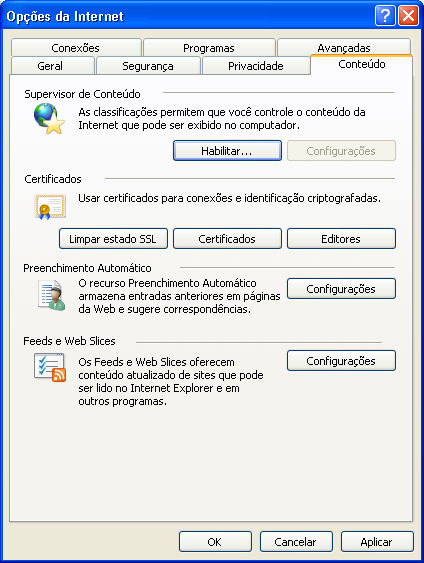
Task: Click Limpar estado SSL button
Action: point(113,239)
